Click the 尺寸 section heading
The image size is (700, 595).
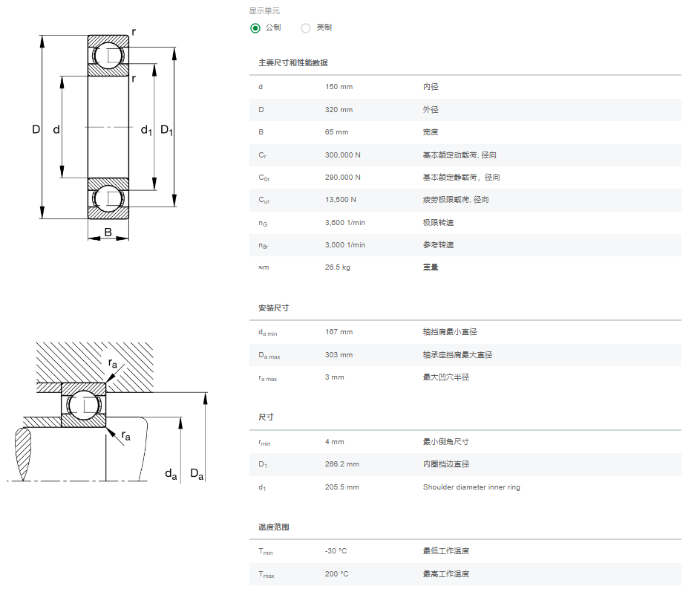pyautogui.click(x=266, y=417)
